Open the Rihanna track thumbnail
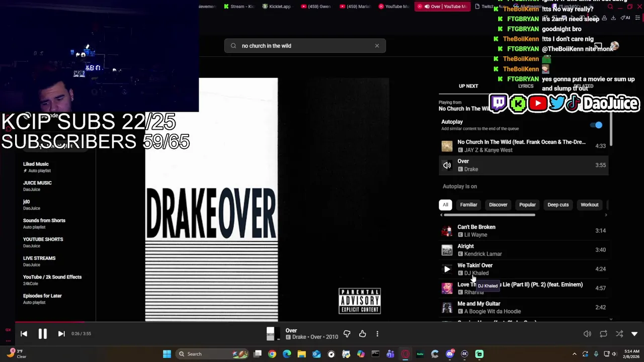The image size is (644, 362). [447, 288]
